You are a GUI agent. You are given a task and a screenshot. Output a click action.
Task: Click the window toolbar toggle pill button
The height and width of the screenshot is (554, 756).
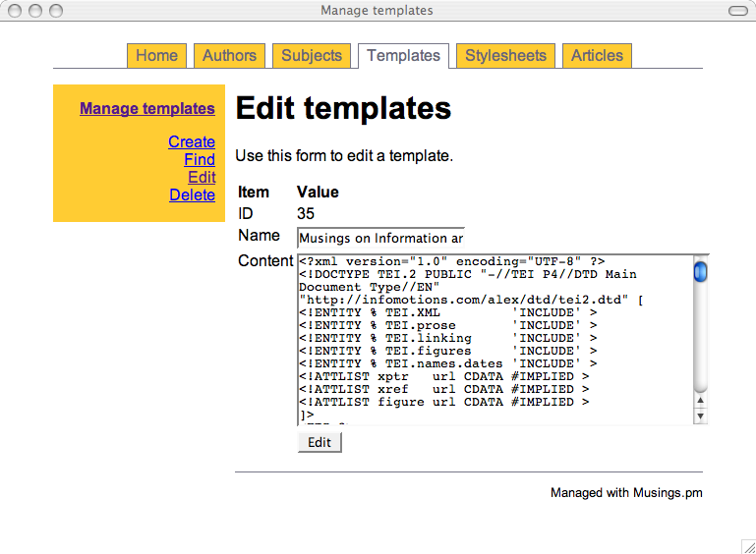[736, 11]
